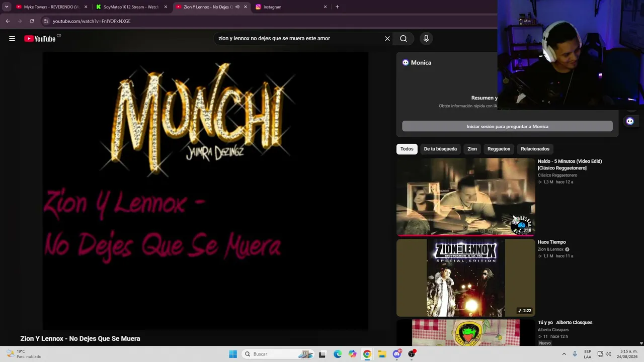Viewport: 644px width, 362px height.
Task: Open the 'Tú y yo Alberto Closques' title
Action: click(x=565, y=323)
